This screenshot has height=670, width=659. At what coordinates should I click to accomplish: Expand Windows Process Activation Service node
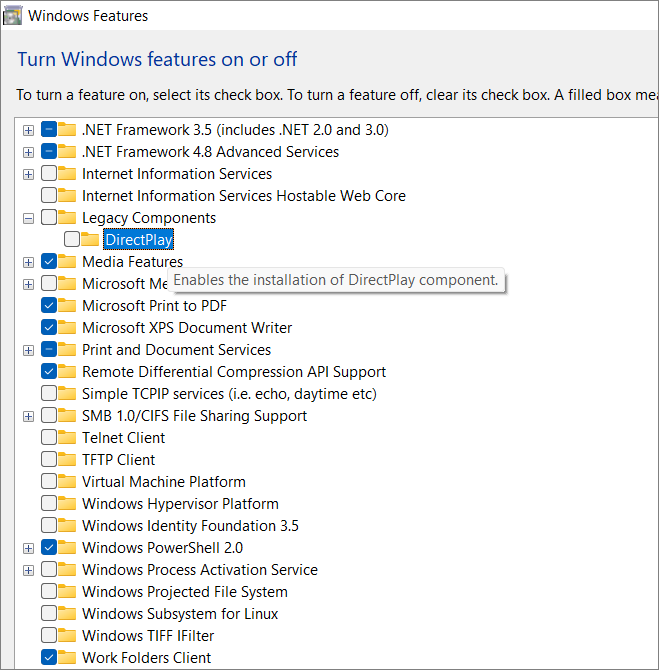pos(29,570)
